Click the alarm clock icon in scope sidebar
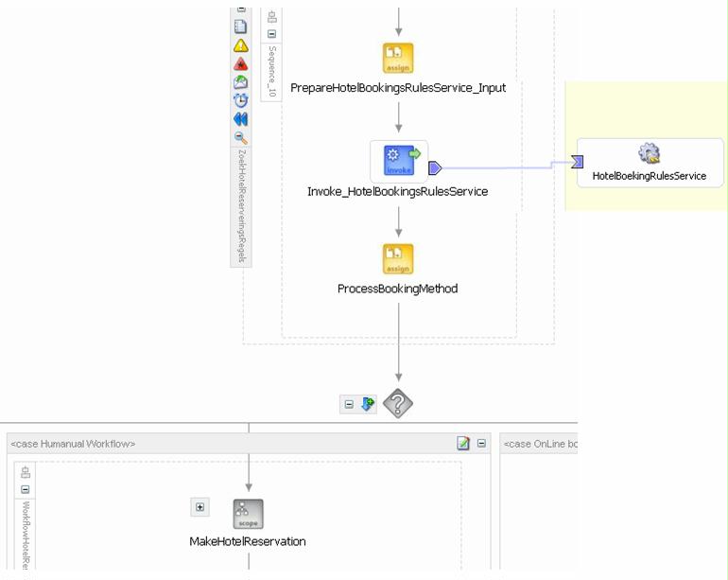 (x=240, y=100)
